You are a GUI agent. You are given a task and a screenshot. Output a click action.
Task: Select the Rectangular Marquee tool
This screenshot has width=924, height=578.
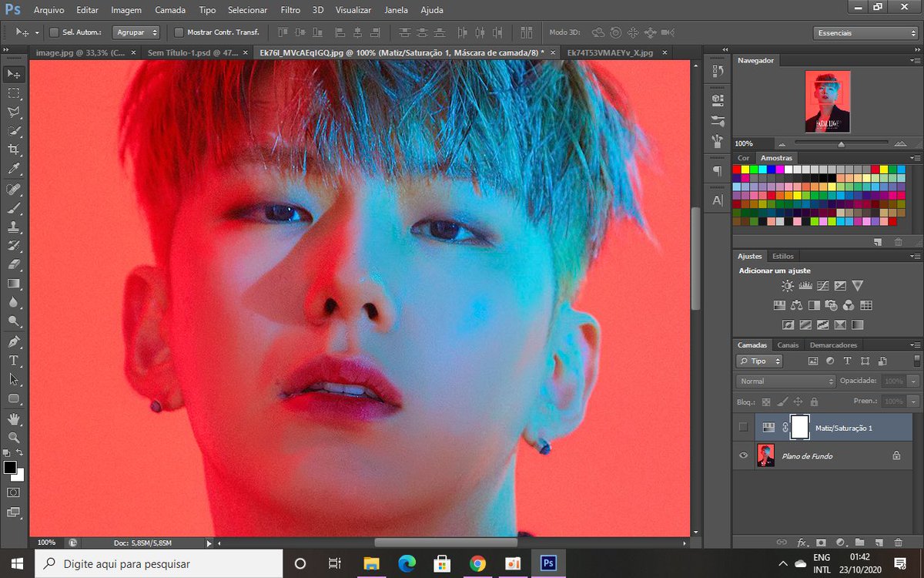point(14,93)
